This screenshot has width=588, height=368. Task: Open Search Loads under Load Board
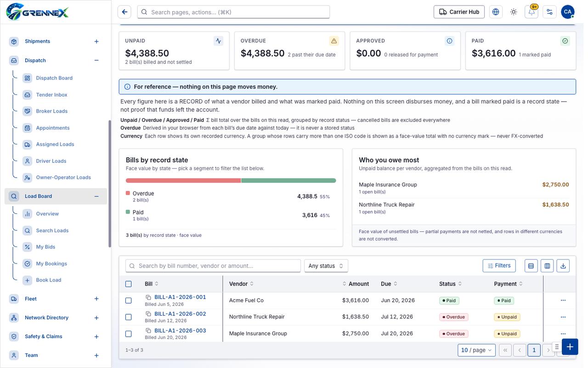pos(52,230)
